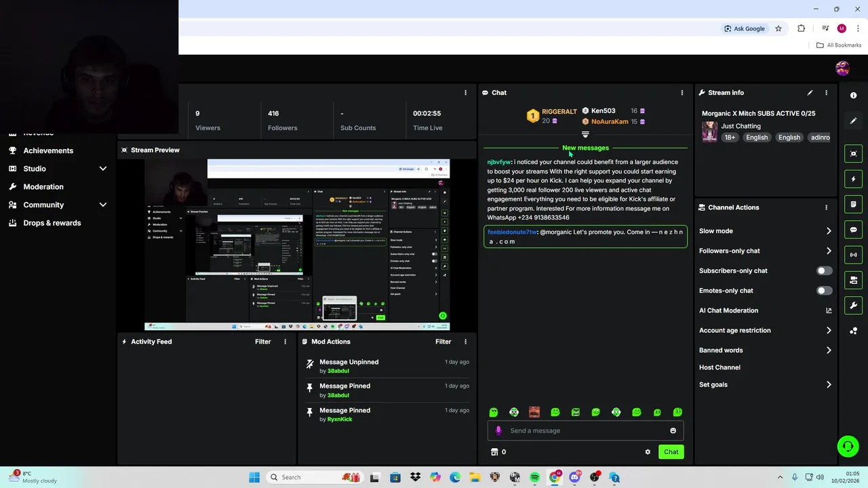Open Chrome three-dot menu
Viewport: 868px width, 488px height.
coord(858,28)
